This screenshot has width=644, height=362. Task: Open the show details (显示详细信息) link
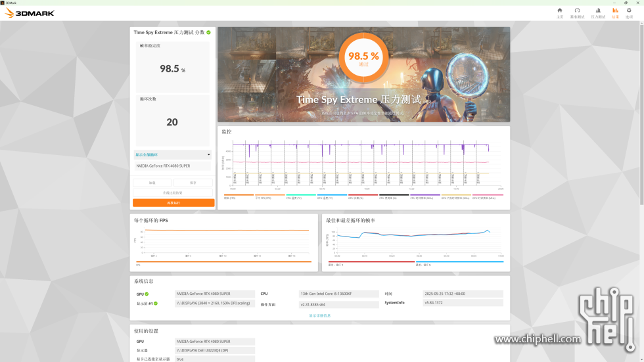319,315
